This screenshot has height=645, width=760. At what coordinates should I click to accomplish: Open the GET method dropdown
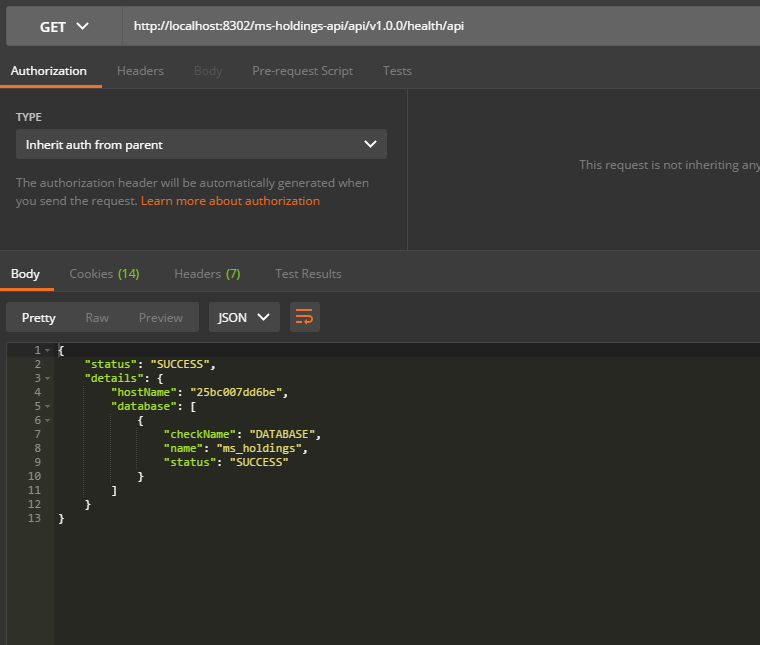click(64, 26)
